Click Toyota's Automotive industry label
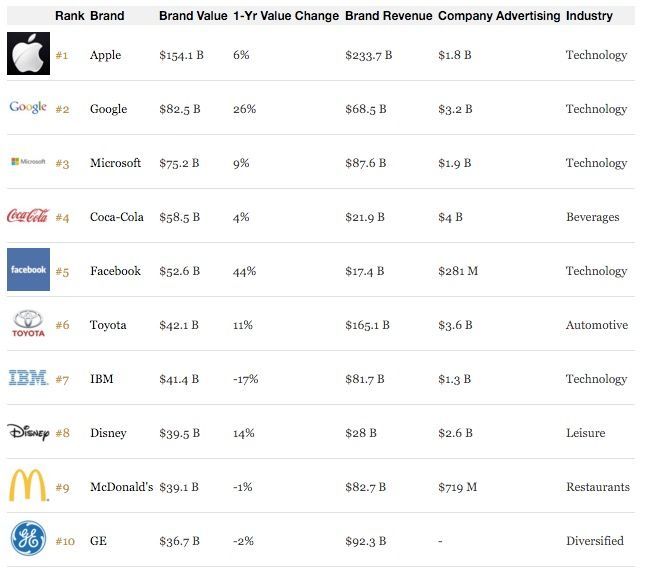645x573 pixels. (597, 325)
